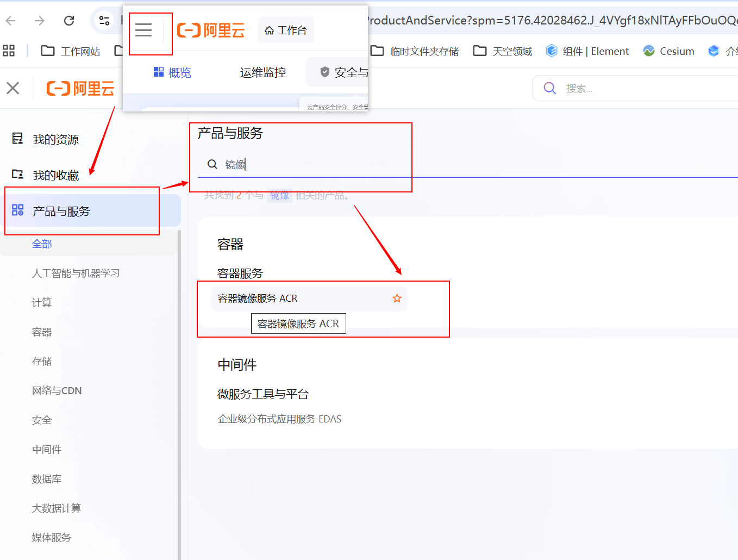Click the sidebar category scrollbar
Viewport: 738px width, 560px height.
179,394
